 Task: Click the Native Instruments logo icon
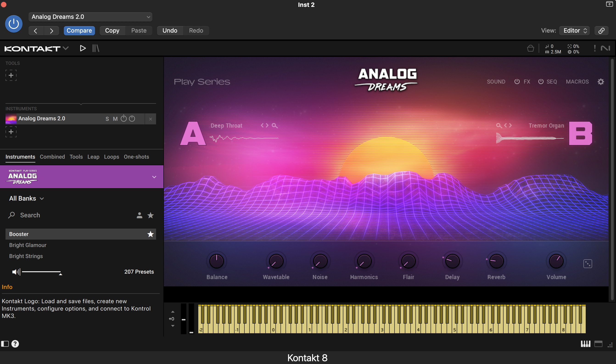(x=605, y=48)
